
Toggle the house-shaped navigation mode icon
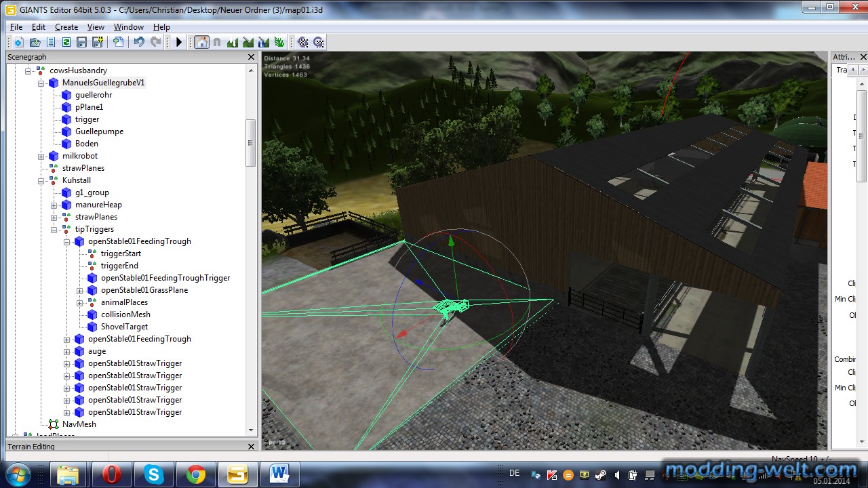[x=201, y=42]
